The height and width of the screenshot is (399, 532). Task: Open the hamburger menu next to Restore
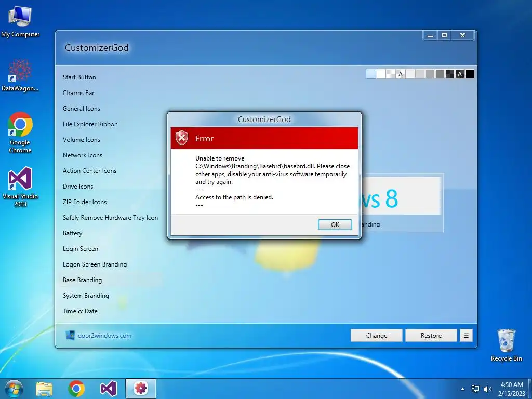[x=466, y=336]
